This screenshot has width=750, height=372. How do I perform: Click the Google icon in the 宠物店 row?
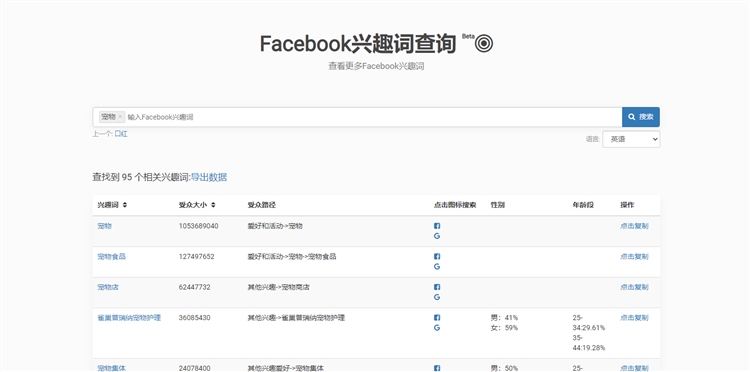(x=437, y=297)
